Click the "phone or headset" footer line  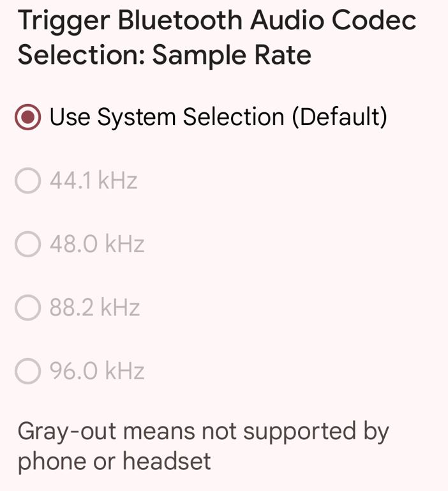point(114,461)
